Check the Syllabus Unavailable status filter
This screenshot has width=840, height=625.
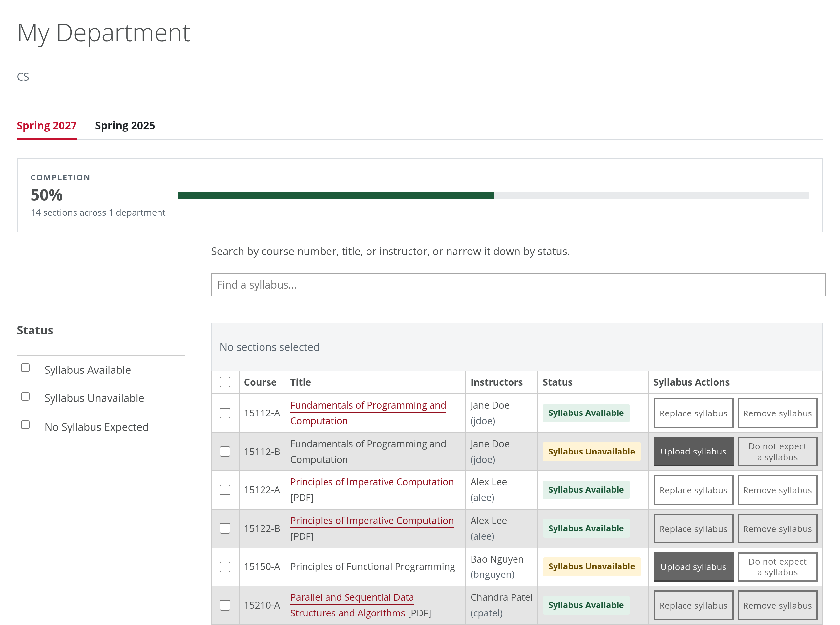25,396
